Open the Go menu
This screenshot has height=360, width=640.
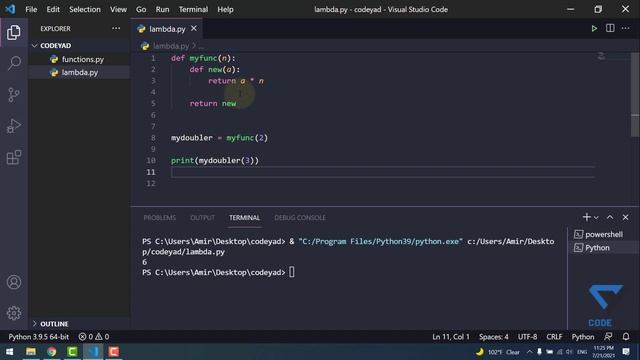(141, 9)
